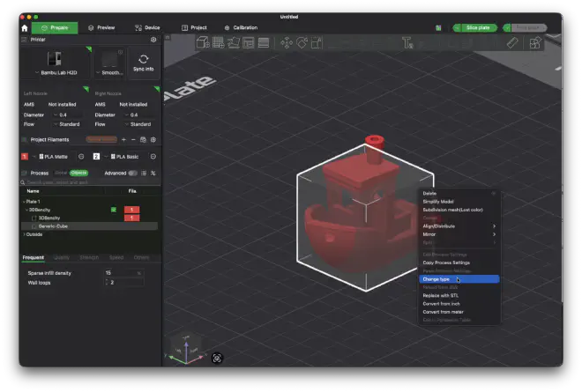582x392 pixels.
Task: Switch to the Device tab
Action: [147, 28]
